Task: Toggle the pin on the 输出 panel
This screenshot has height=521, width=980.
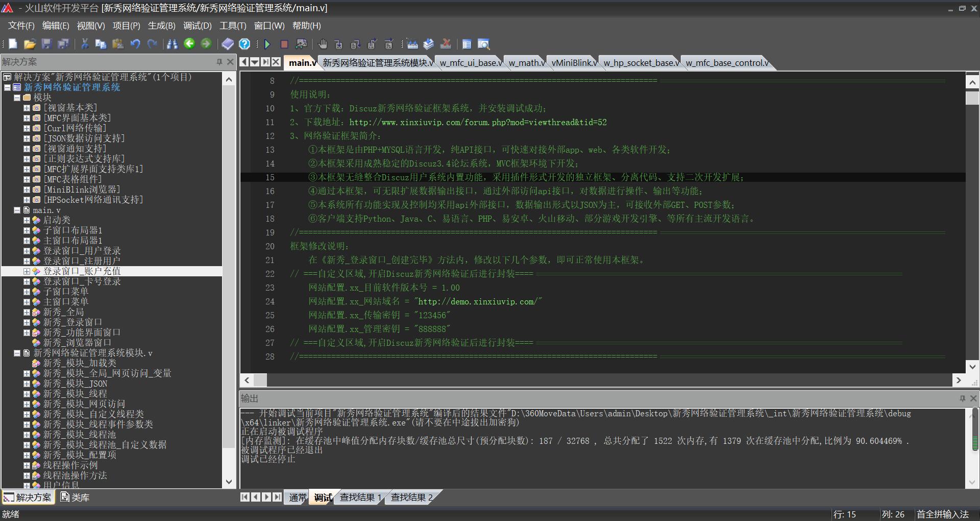Action: point(963,398)
